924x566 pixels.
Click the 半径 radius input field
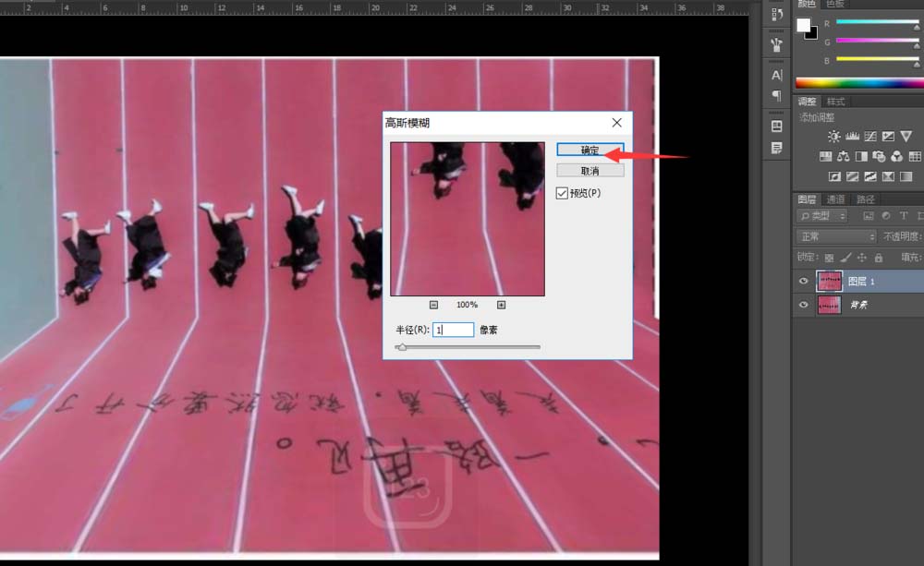tap(453, 330)
